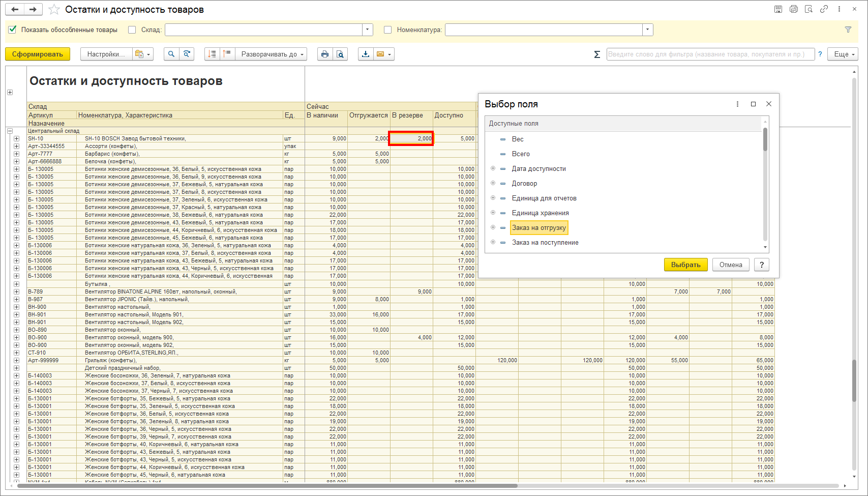Toggle the sigma sum calculation icon
This screenshot has height=496, width=868.
(x=597, y=54)
